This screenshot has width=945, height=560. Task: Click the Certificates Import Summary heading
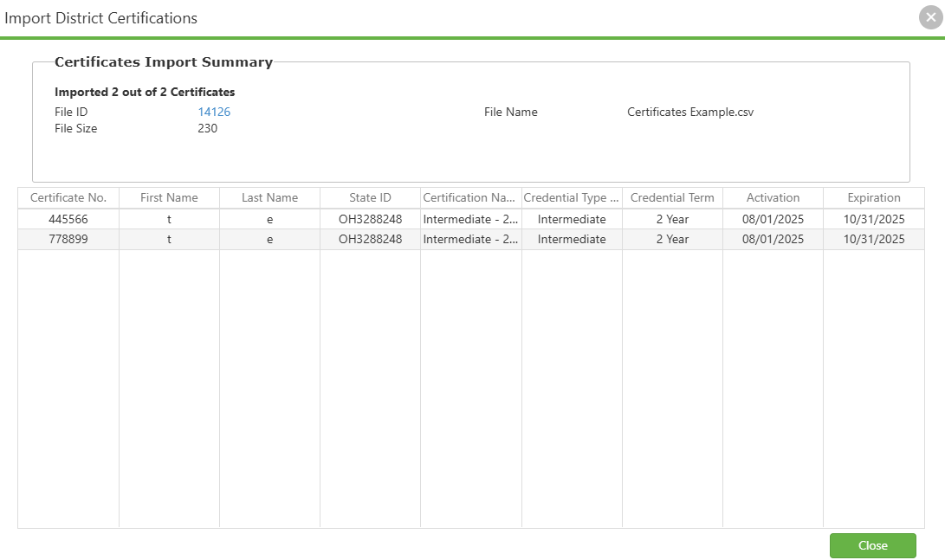[x=164, y=62]
